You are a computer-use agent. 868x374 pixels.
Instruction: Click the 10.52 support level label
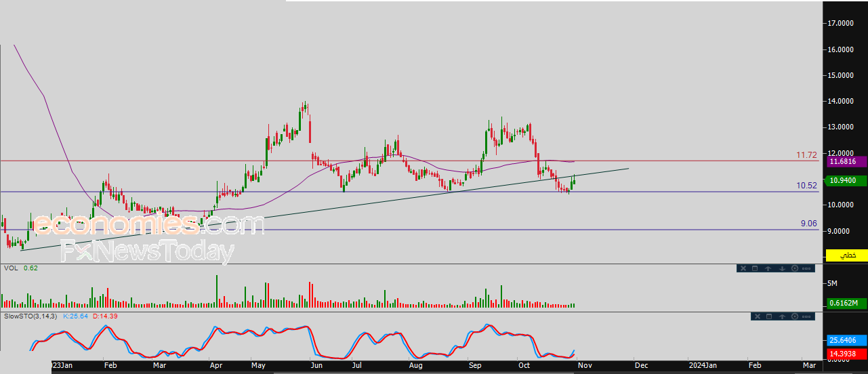[806, 185]
